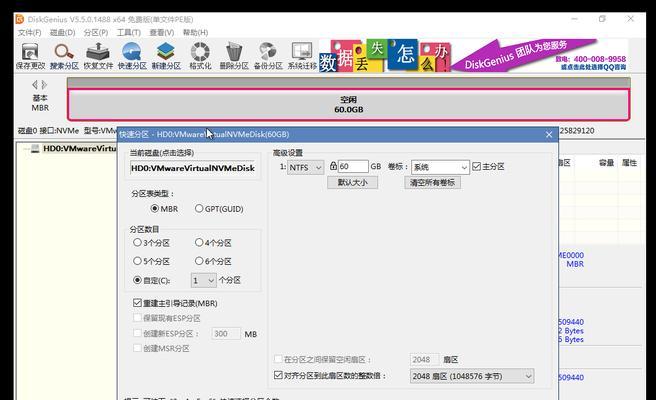
Task: Click the DiskGenius app logo in title bar
Action: (x=20, y=19)
